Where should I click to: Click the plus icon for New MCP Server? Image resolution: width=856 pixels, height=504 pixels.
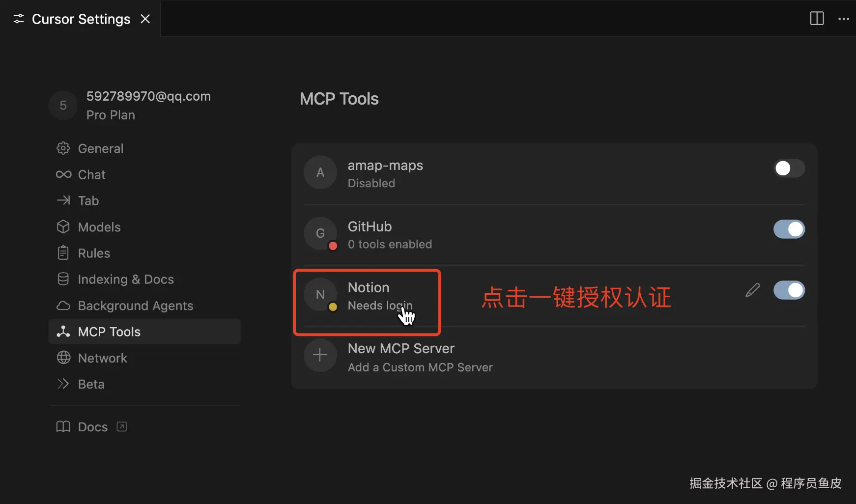[x=320, y=355]
